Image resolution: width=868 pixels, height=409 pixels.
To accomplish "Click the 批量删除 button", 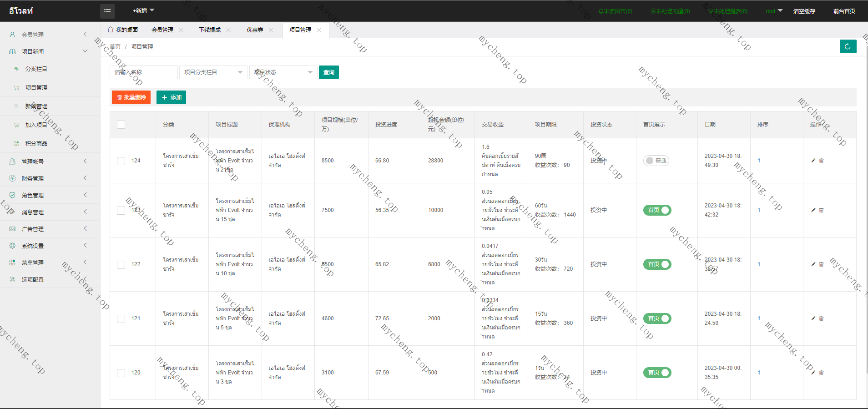I will point(131,97).
